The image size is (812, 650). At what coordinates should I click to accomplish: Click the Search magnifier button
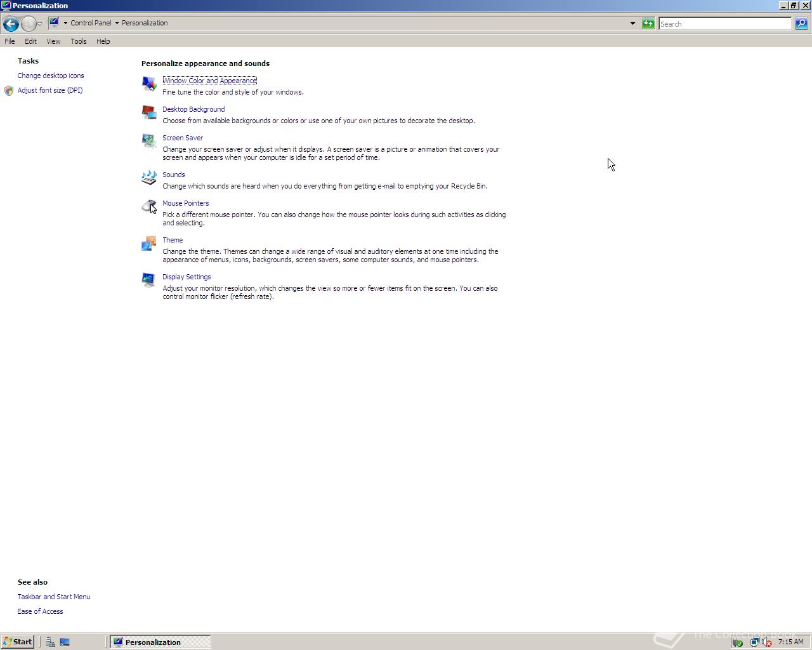click(801, 23)
